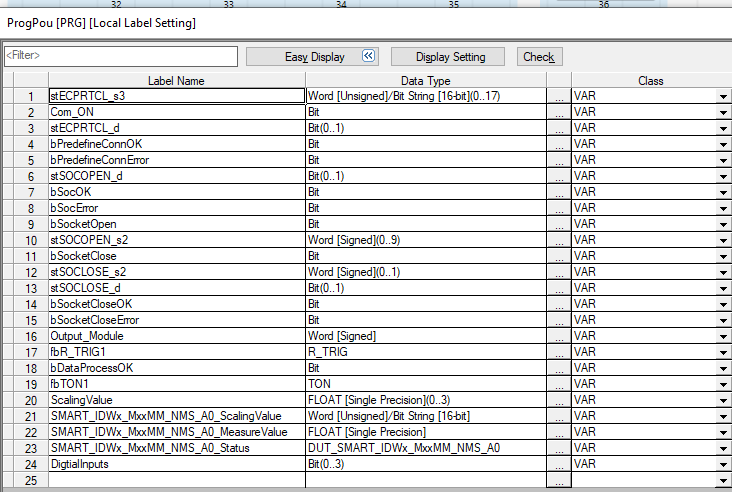732x492 pixels.
Task: Open data type selector for bSocketOpen
Action: (x=559, y=225)
